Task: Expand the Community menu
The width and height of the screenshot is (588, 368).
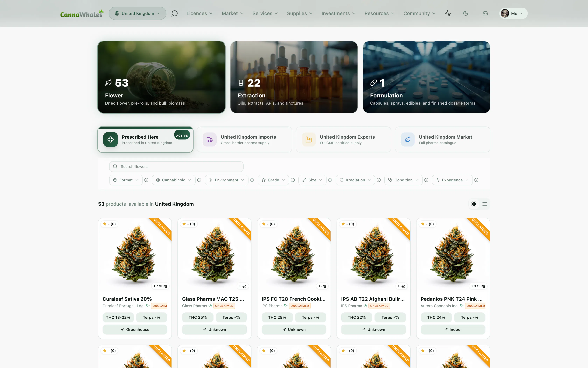Action: [419, 13]
